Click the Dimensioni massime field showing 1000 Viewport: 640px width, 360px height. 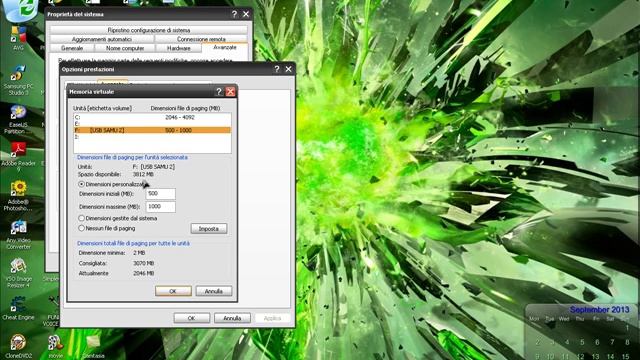pos(160,207)
